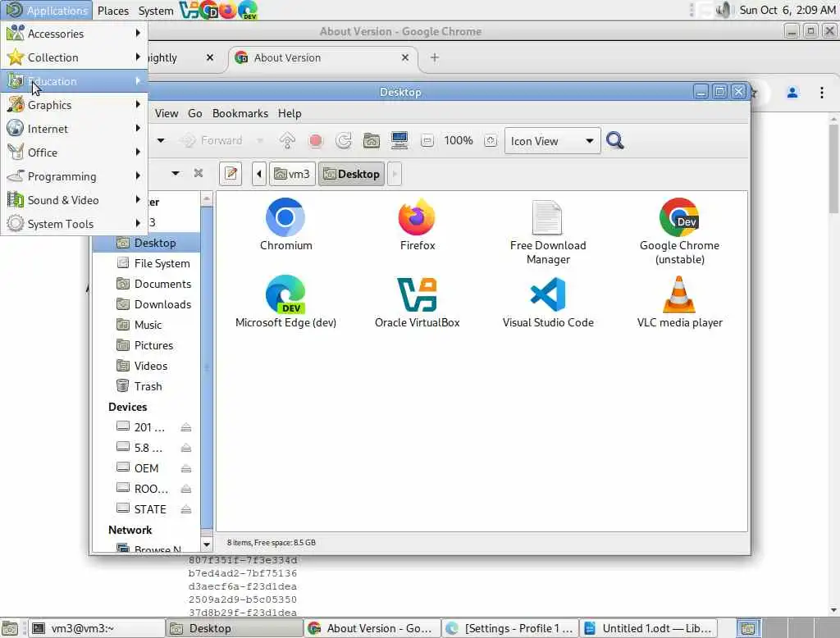Expand the Graphics submenu
840x638 pixels.
pyautogui.click(x=74, y=105)
